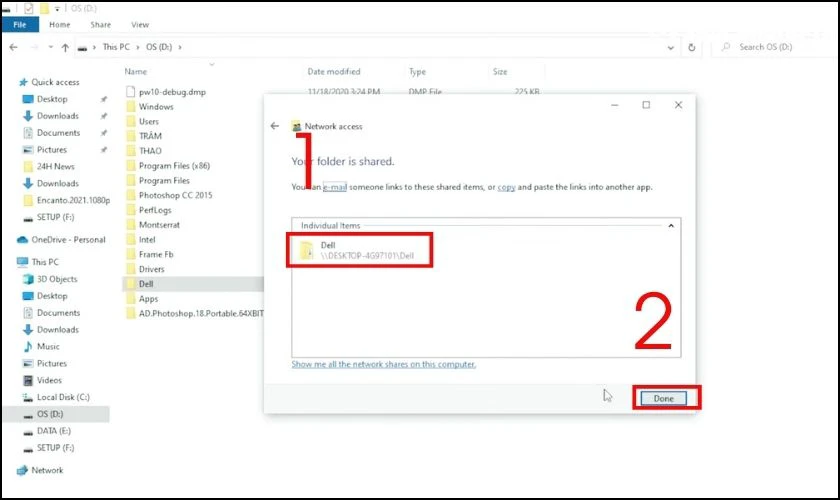Screen dimensions: 840x500
Task: Sort files by Type column header
Action: coord(417,71)
